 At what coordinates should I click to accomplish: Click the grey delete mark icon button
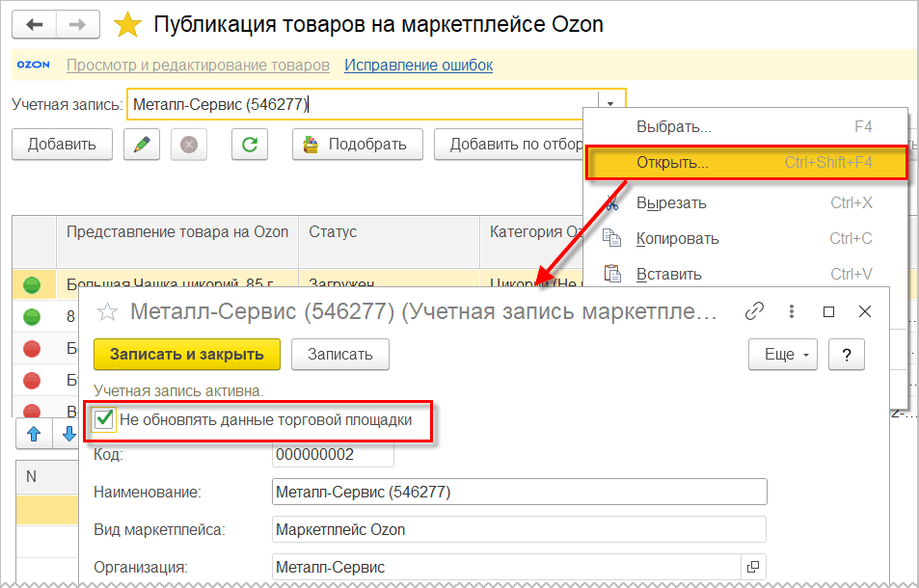(189, 144)
